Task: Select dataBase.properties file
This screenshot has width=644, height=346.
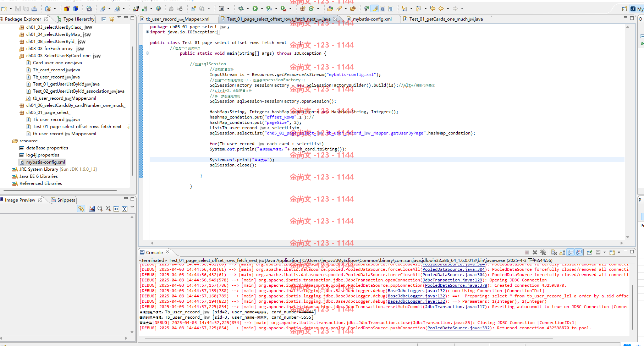Action: click(x=47, y=148)
